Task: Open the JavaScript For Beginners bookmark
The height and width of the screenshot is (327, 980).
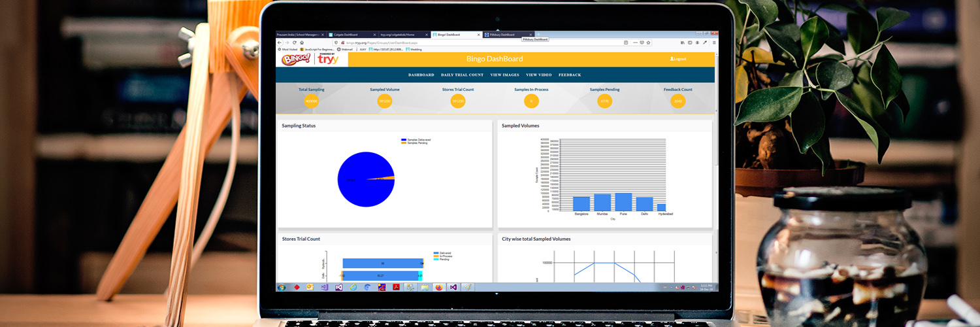Action: tap(318, 49)
